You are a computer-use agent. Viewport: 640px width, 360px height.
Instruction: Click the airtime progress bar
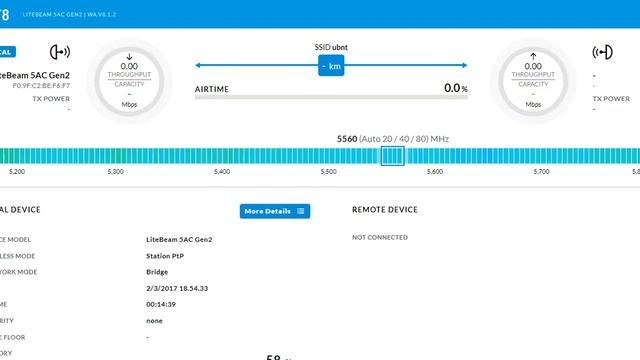click(x=331, y=98)
